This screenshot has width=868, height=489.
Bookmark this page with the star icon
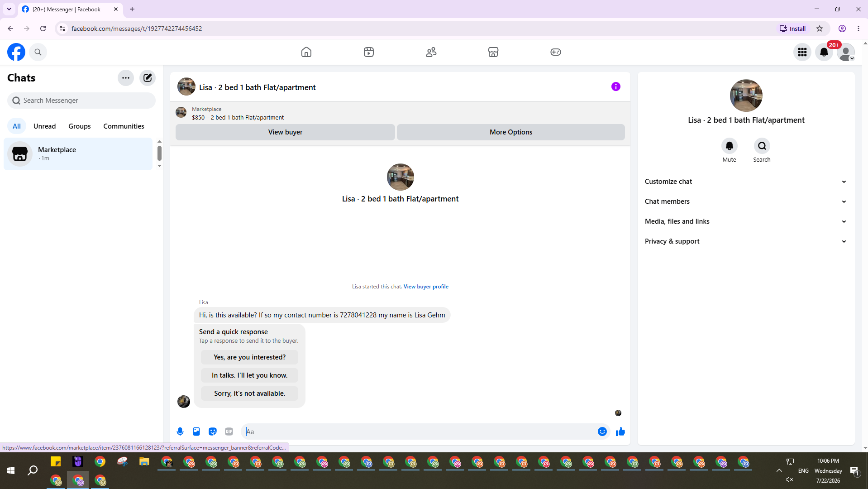[820, 29]
